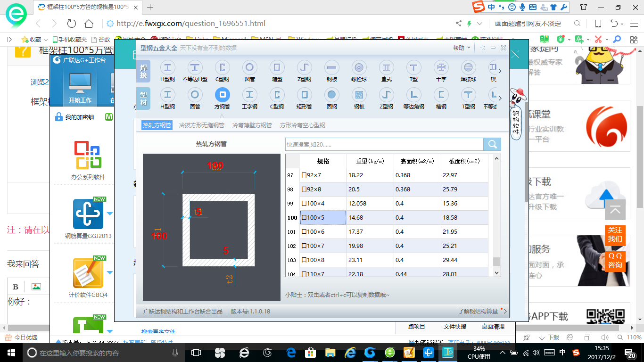Select the T型钢 profile icon

[468, 95]
